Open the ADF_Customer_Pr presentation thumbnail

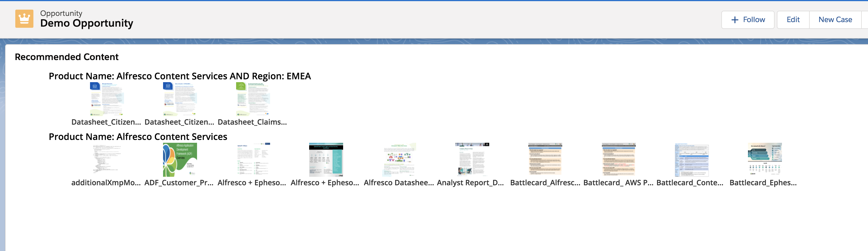(179, 159)
